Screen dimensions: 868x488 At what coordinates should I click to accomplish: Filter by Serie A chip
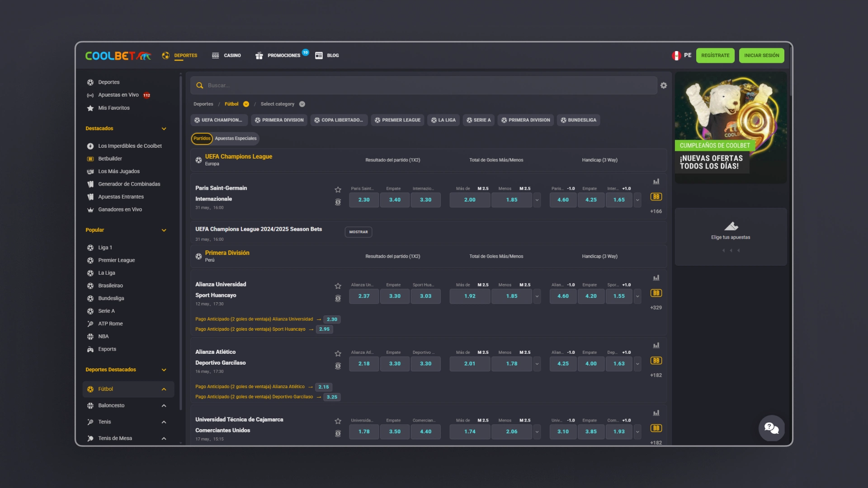coord(478,120)
